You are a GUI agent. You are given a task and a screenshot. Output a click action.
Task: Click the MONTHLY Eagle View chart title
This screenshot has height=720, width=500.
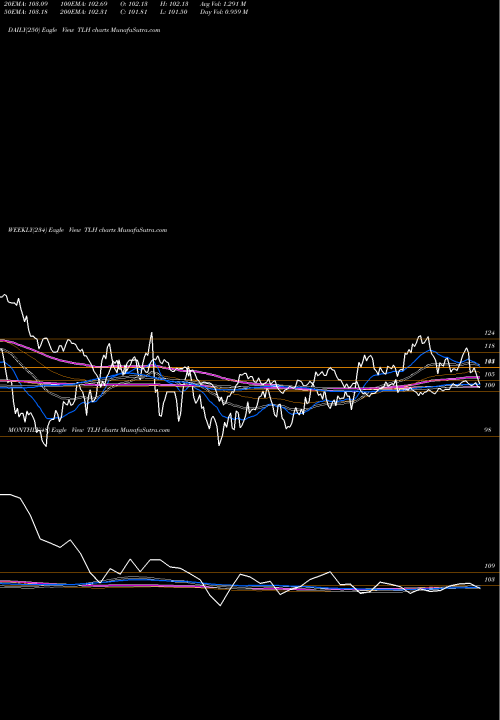click(x=89, y=430)
